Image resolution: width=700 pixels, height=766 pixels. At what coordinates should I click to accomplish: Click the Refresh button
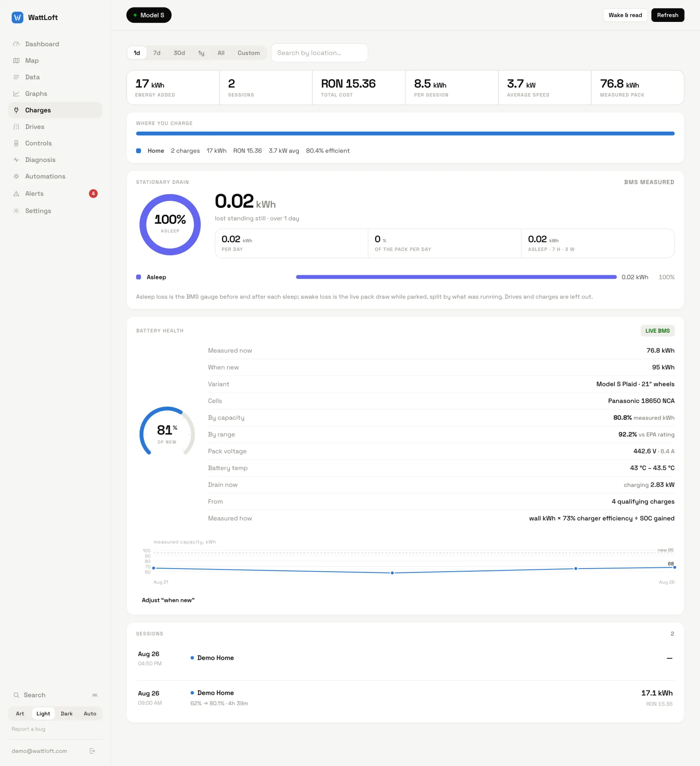668,15
